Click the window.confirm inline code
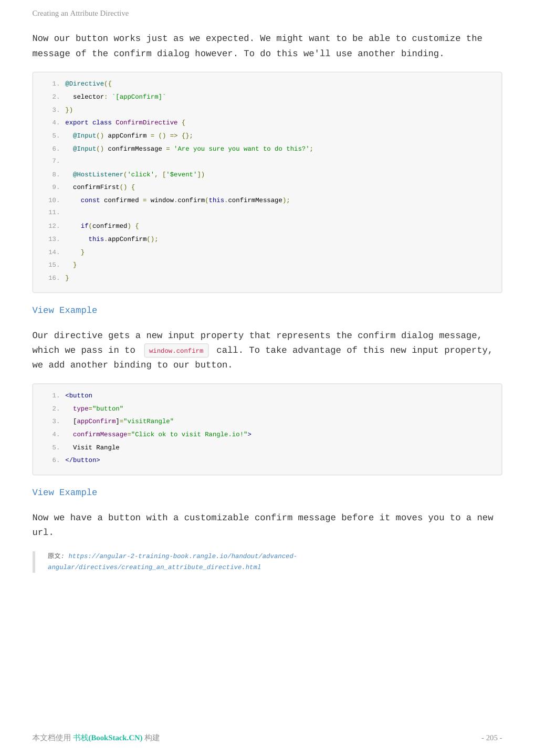 click(176, 351)
